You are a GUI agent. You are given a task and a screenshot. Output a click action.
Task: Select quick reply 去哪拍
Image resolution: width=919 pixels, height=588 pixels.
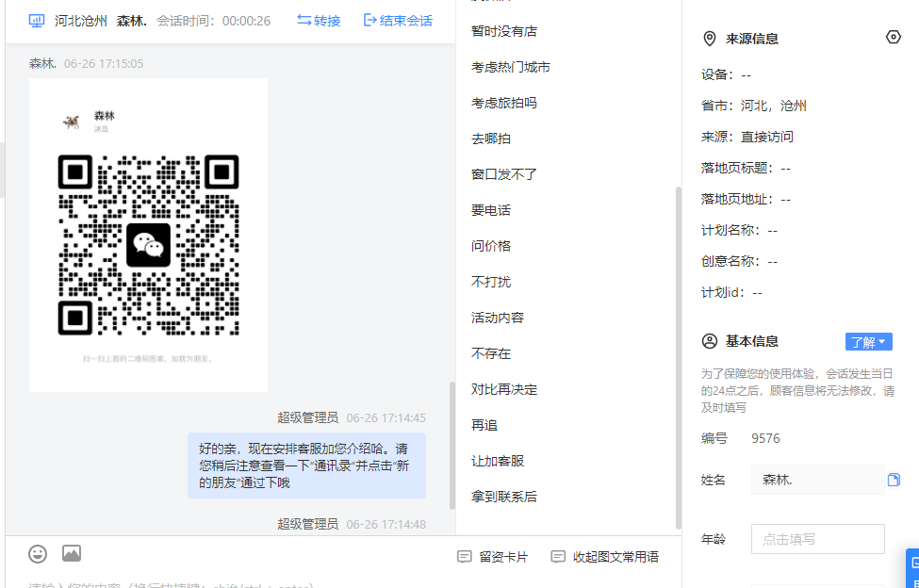(x=491, y=139)
